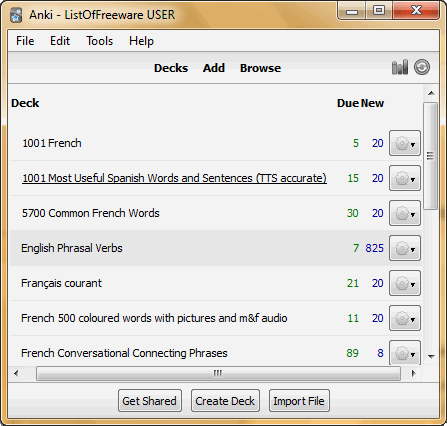Open options gear for Français courant deck

[x=405, y=284]
